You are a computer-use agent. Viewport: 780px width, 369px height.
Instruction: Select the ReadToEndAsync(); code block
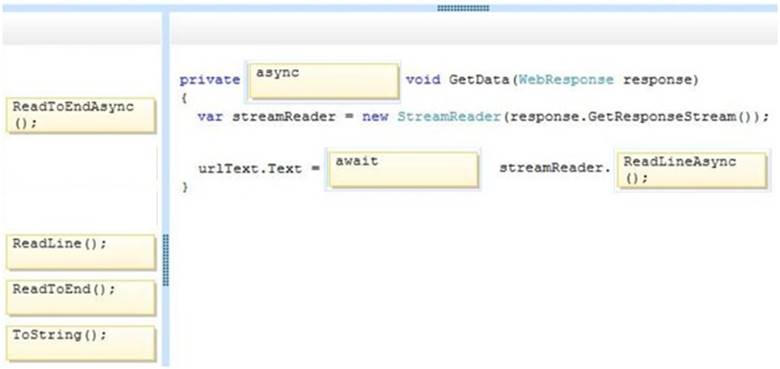pos(81,115)
